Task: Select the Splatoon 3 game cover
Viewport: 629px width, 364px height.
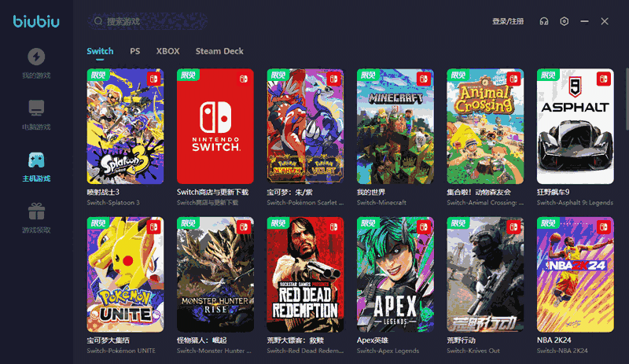Action: tap(125, 127)
